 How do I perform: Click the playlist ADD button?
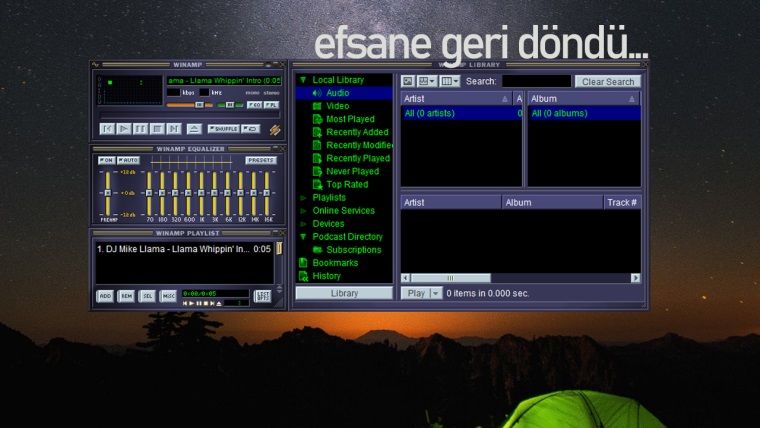105,296
